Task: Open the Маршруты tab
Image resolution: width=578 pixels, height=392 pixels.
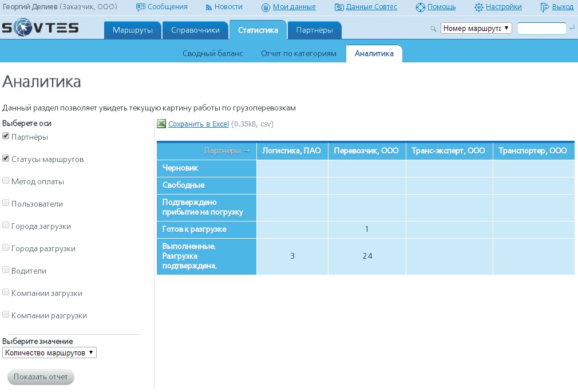Action: 133,30
